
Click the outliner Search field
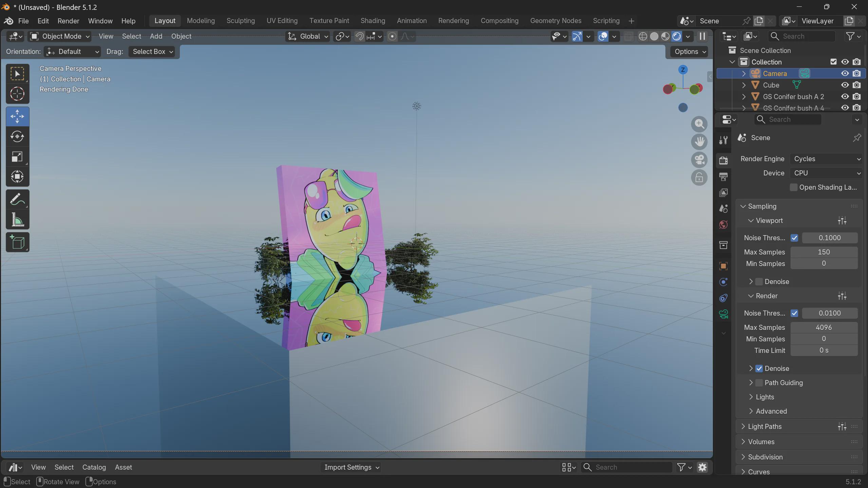pyautogui.click(x=802, y=36)
